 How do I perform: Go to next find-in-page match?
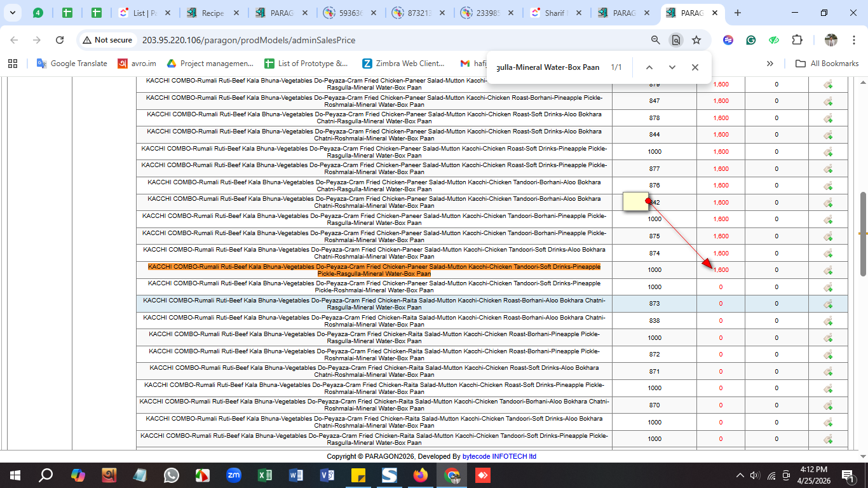[672, 67]
